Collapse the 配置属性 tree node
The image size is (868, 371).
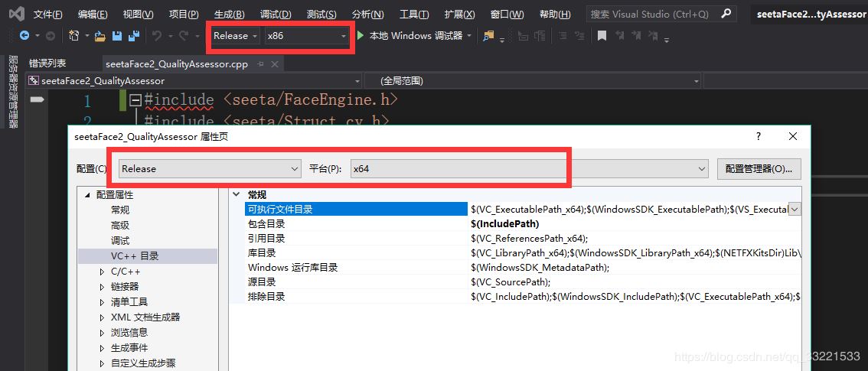87,195
